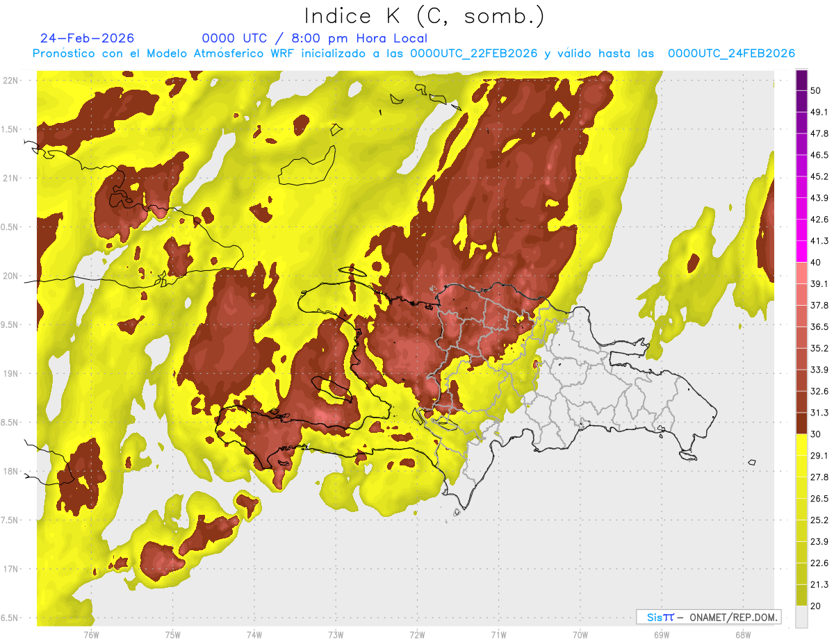This screenshot has height=644, width=834.
Task: Click the '26.5' color bar value
Action: click(819, 499)
